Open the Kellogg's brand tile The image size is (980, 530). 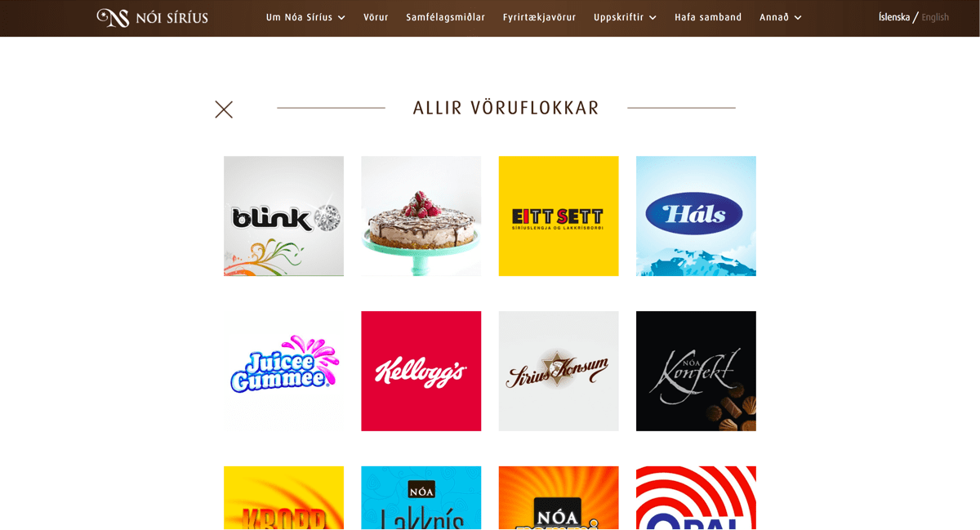tap(421, 371)
